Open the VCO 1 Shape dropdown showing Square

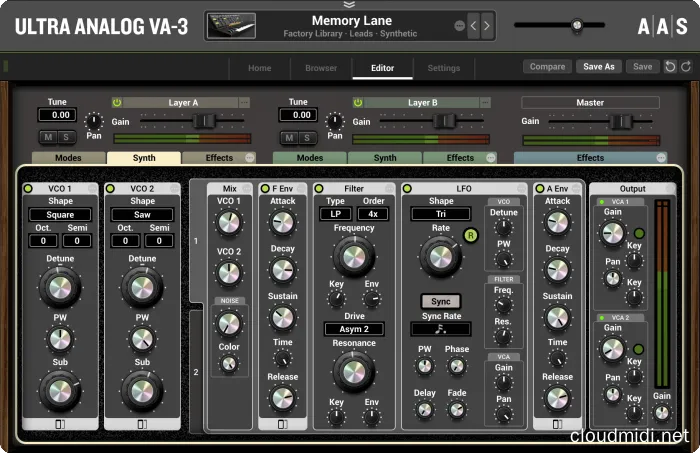pos(59,214)
